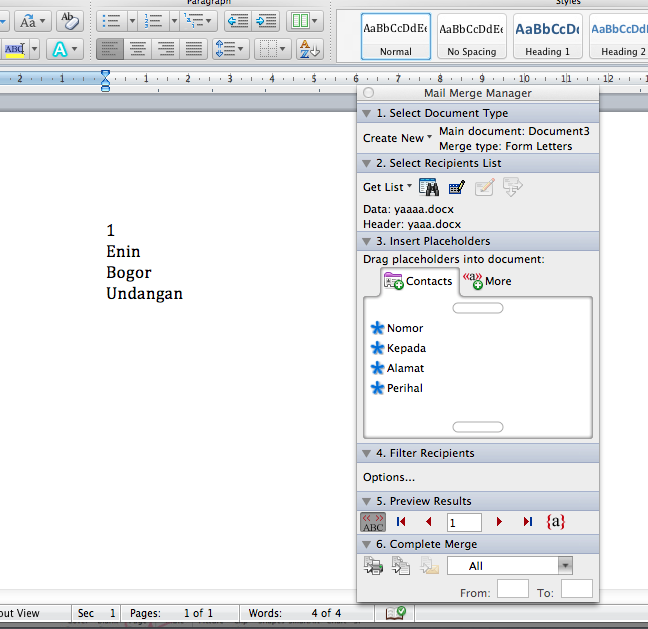
Task: Click the record number field
Action: coord(464,522)
